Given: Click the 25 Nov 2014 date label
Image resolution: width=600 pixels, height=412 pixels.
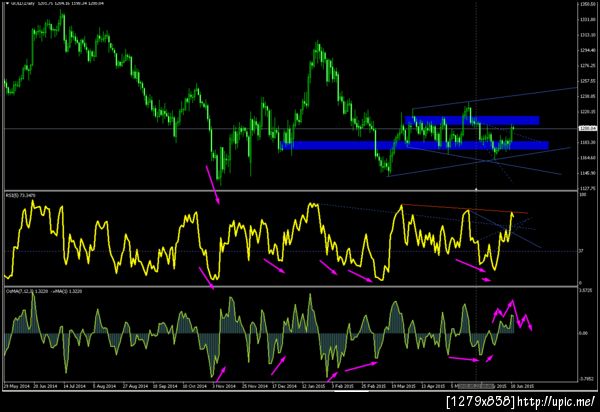Looking at the screenshot, I should pyautogui.click(x=254, y=386).
